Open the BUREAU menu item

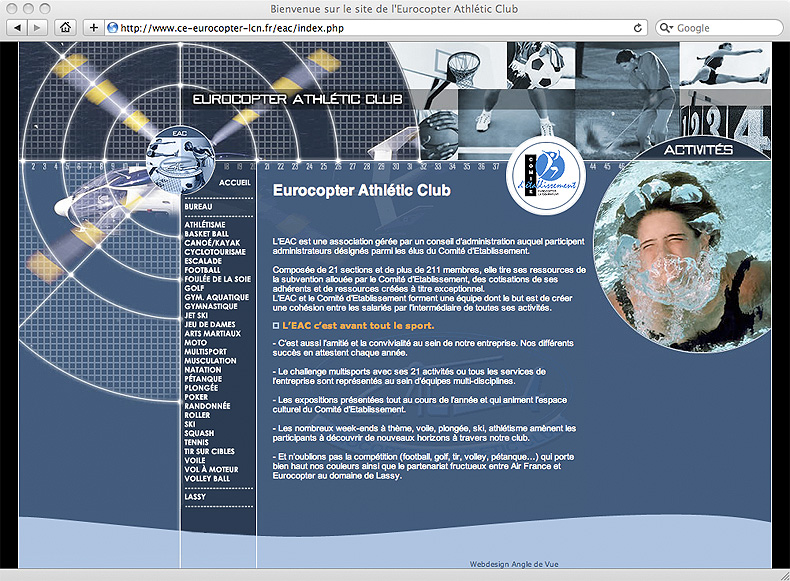[198, 207]
